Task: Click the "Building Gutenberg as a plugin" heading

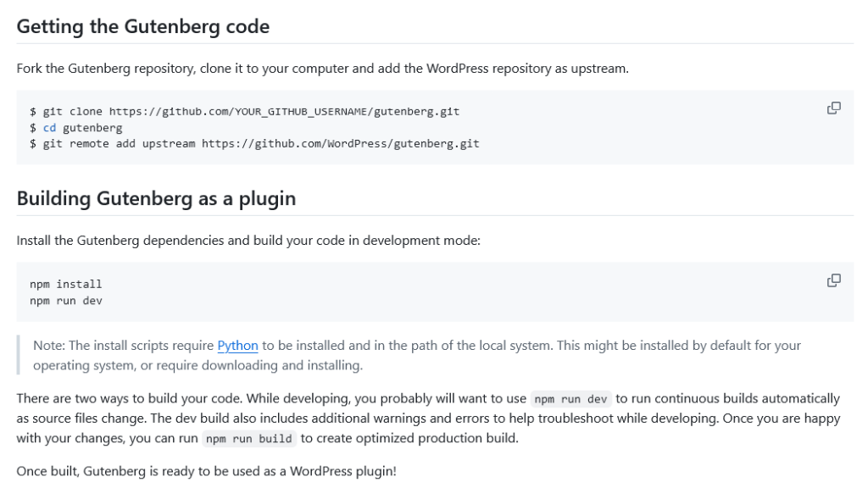Action: pos(156,199)
